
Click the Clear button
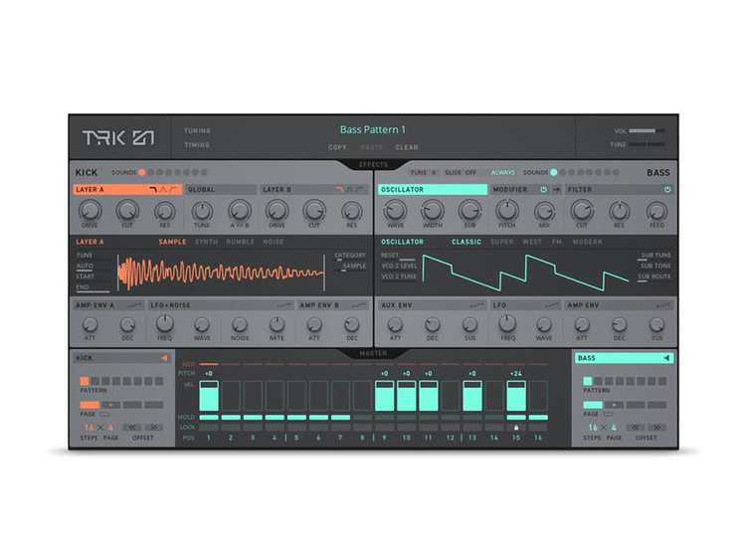(x=407, y=147)
